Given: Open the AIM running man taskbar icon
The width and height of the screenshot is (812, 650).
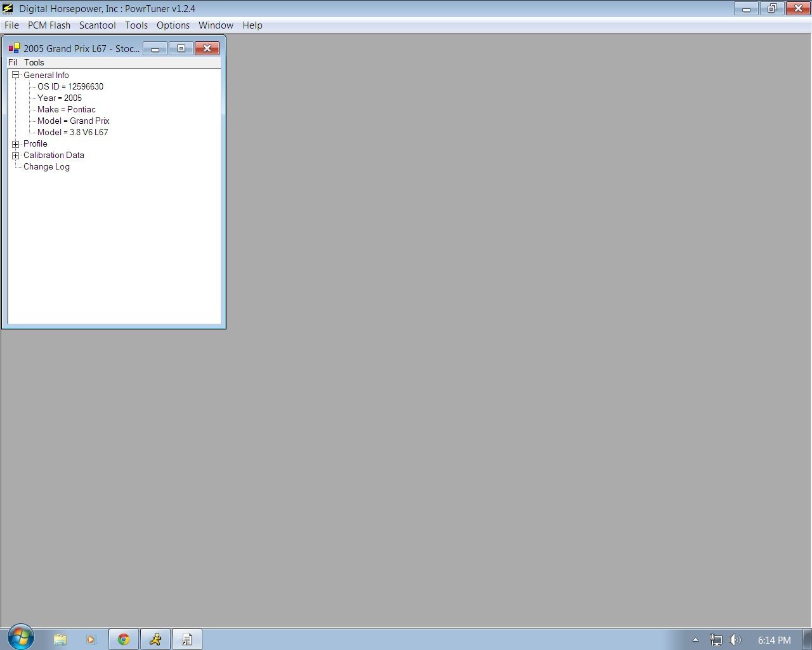Looking at the screenshot, I should pyautogui.click(x=155, y=640).
